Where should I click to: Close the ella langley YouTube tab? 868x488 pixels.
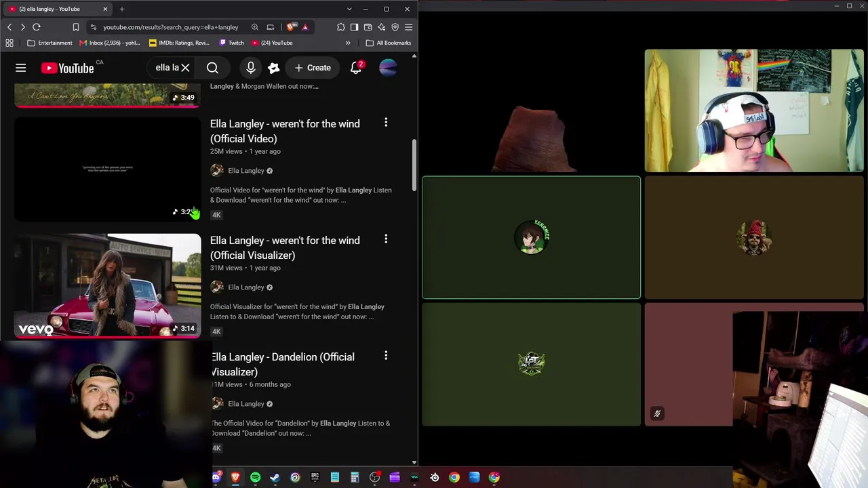(105, 9)
